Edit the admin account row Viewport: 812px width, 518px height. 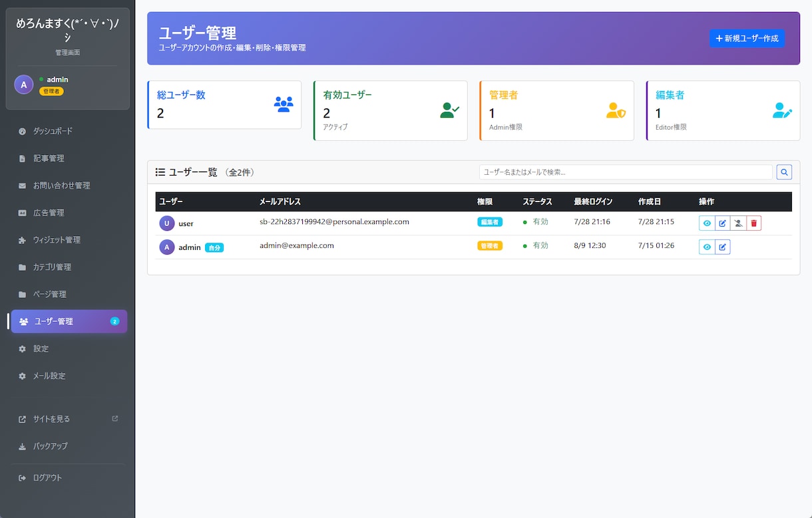point(722,247)
